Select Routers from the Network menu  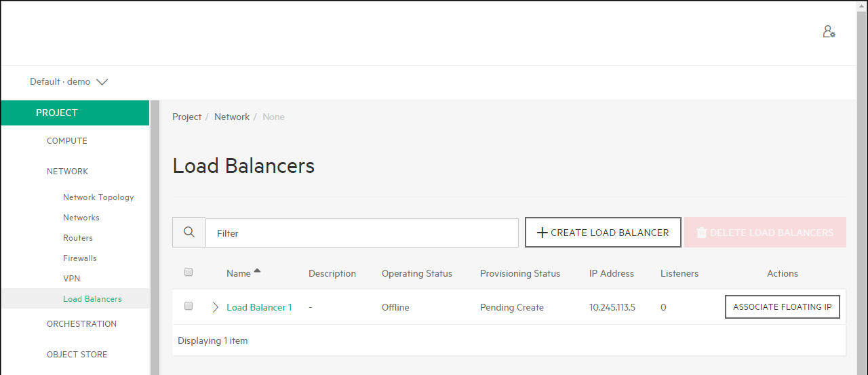(78, 238)
